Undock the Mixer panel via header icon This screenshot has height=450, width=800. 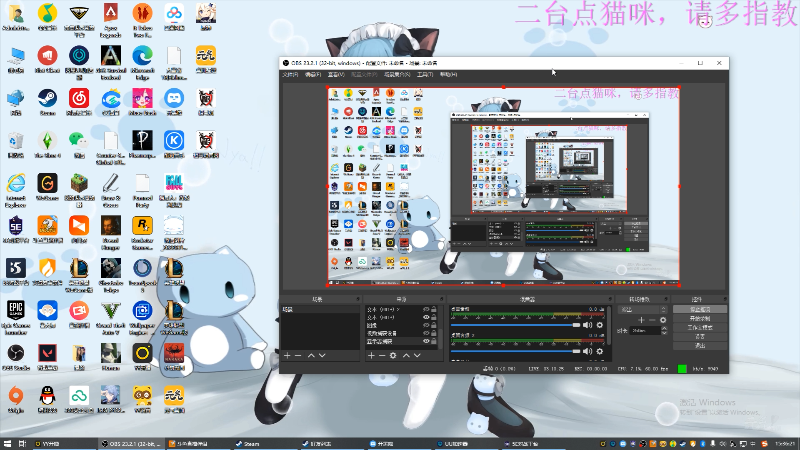coord(610,299)
